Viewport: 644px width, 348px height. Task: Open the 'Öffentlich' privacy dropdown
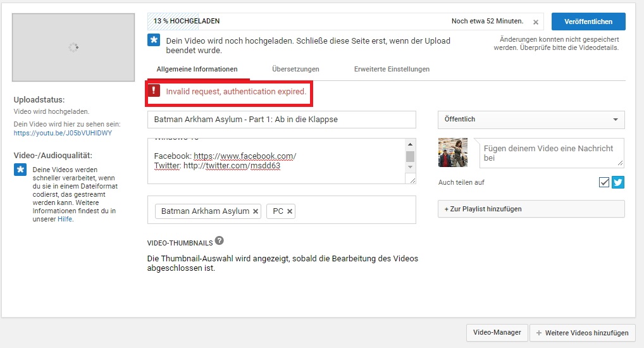tap(531, 120)
